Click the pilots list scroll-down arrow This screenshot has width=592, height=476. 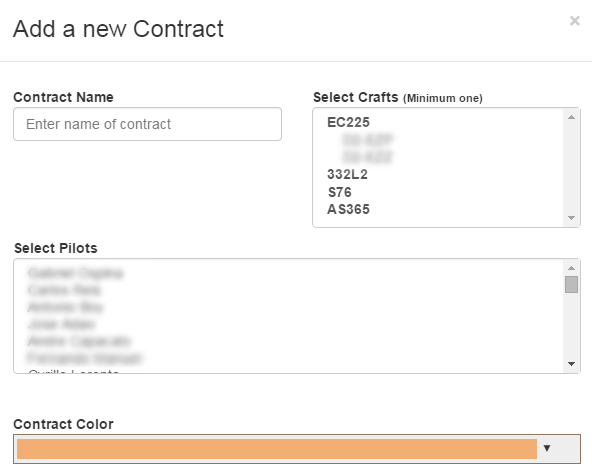pos(571,364)
